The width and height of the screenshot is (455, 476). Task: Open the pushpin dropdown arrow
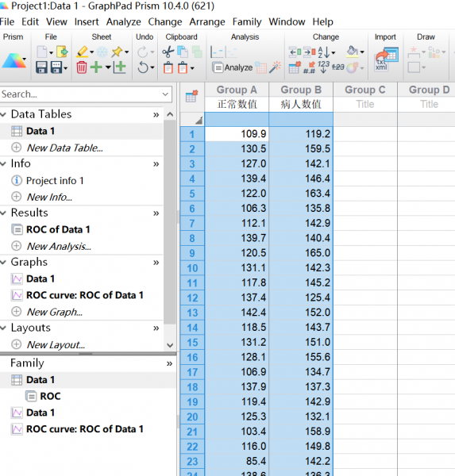[126, 52]
